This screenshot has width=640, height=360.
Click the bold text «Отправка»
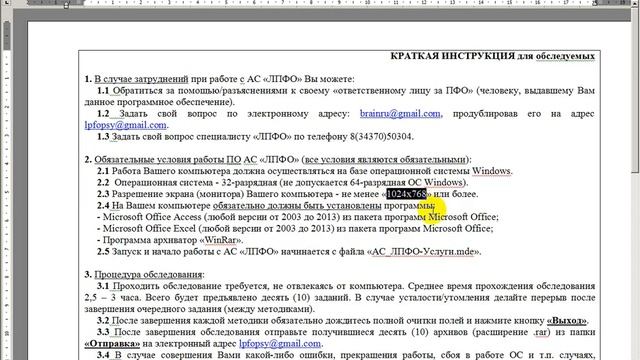[112, 344]
